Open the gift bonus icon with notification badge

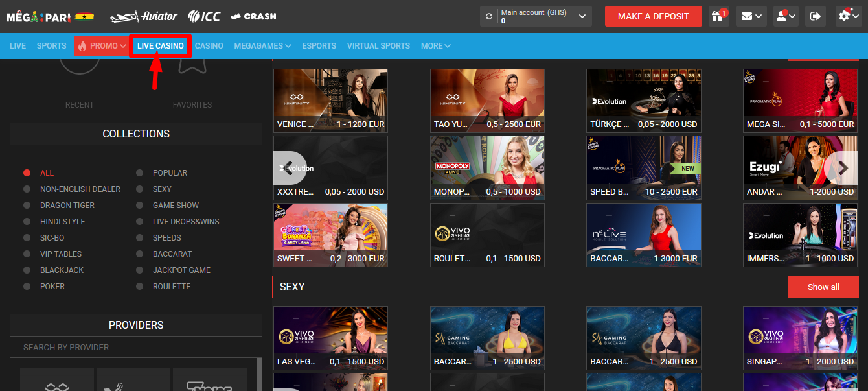pos(718,16)
